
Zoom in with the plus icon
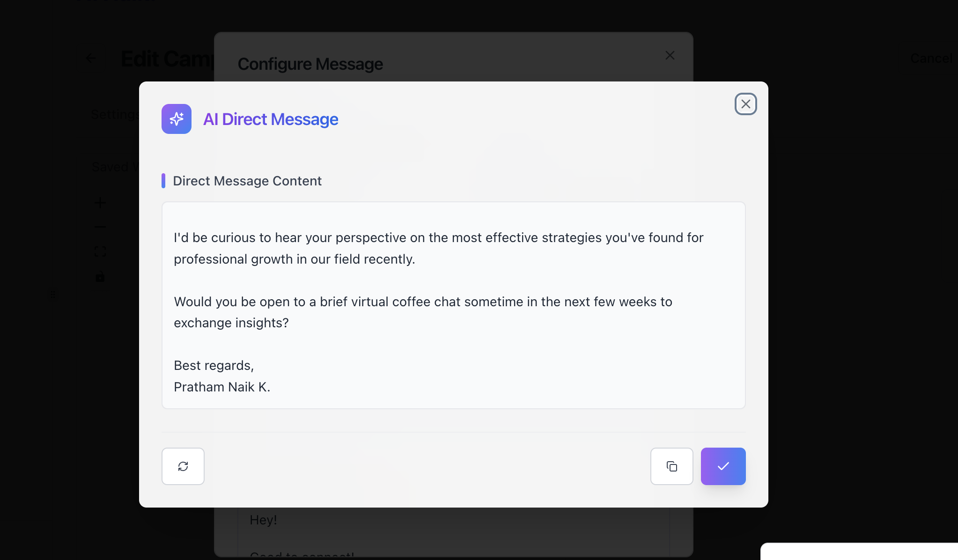coord(100,203)
